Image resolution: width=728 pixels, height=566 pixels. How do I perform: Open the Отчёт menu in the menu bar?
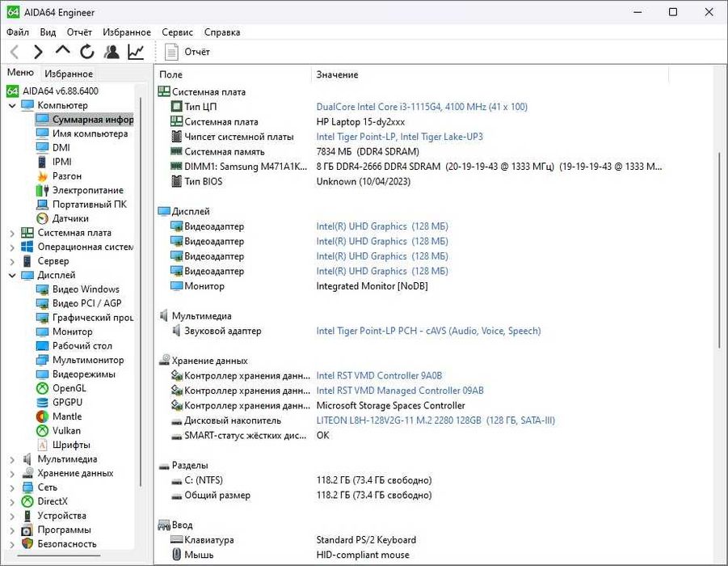coord(79,32)
